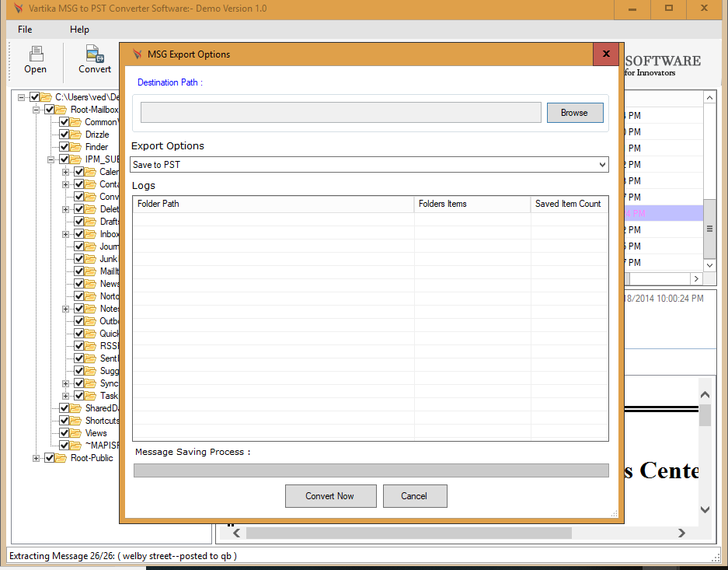Click the folder icon beside Root-Public
Viewport: 728px width, 570px height.
[61, 458]
